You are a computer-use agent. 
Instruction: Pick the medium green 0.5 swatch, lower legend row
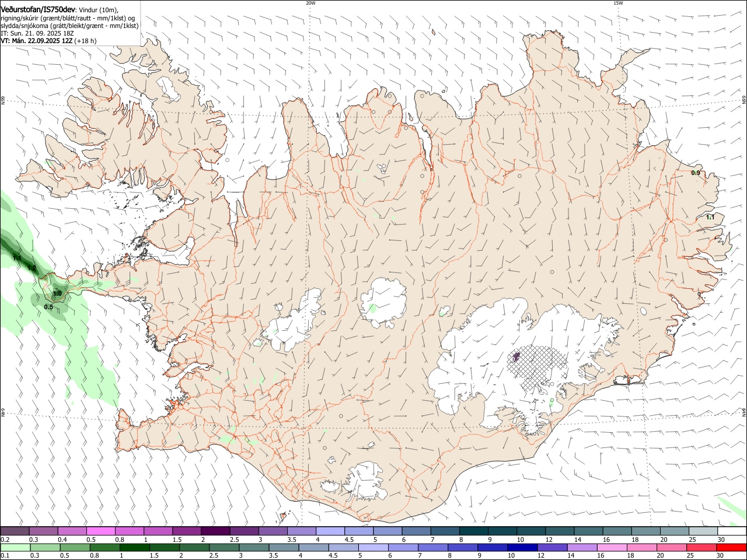[75, 547]
